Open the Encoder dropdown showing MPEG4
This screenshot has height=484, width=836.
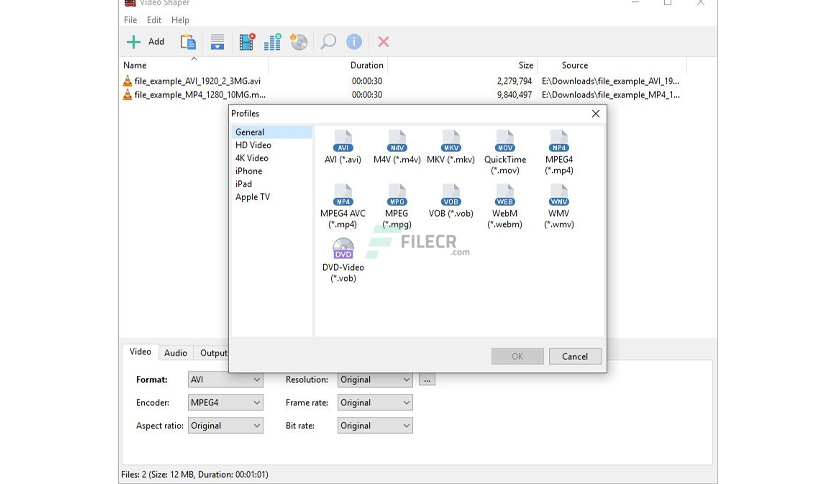click(226, 402)
